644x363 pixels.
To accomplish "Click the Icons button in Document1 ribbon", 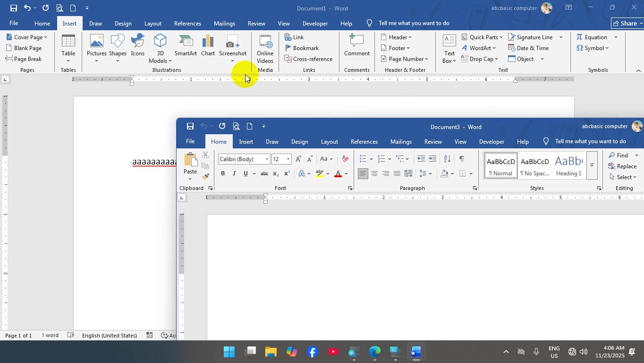I will [x=137, y=46].
